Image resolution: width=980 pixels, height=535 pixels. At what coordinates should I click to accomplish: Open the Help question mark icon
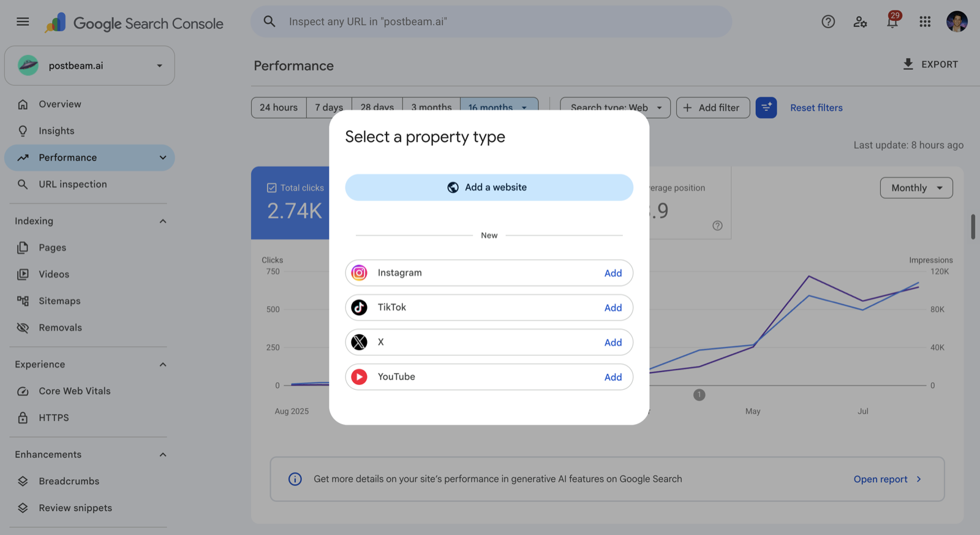click(x=828, y=22)
